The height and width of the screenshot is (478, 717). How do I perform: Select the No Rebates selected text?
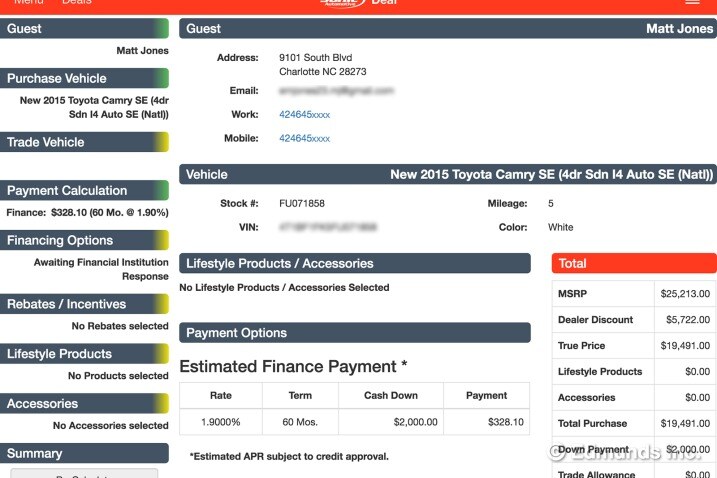(x=120, y=326)
